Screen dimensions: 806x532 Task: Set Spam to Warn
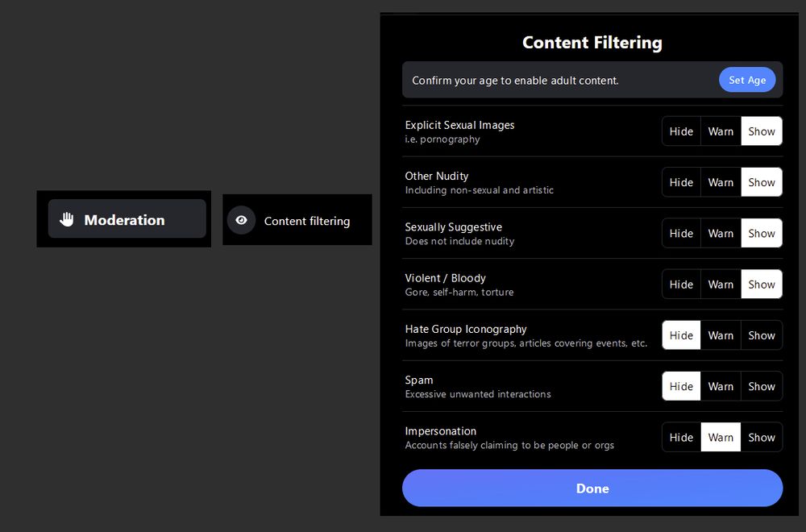coord(721,386)
